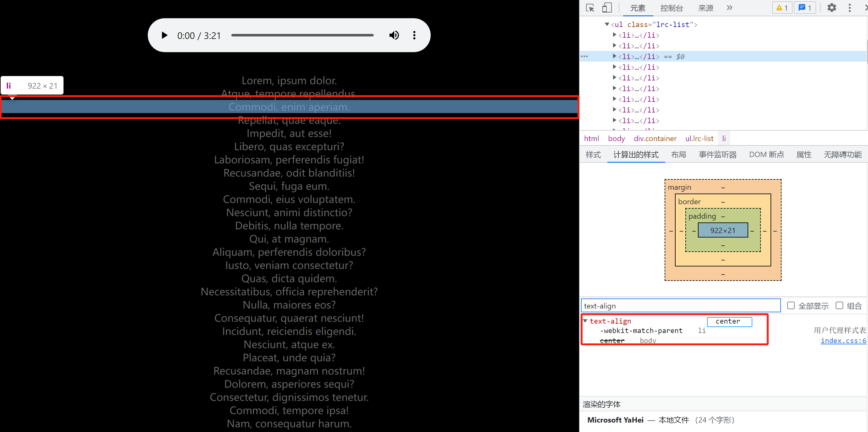Click lyric line 'Lorem, ipsum dolor.'
The image size is (868, 432).
pos(289,80)
